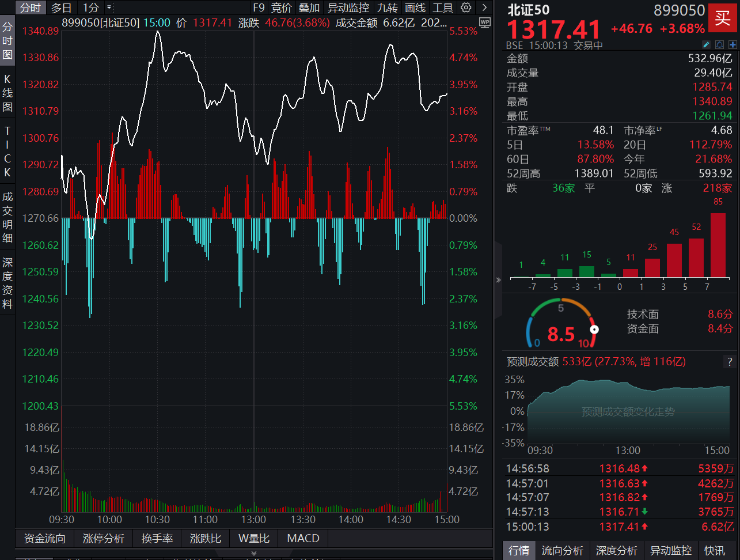
Task: Select 分时图 in left sidebar
Action: (x=7, y=40)
